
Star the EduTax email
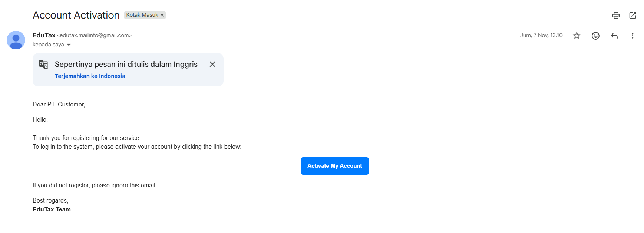pyautogui.click(x=577, y=36)
